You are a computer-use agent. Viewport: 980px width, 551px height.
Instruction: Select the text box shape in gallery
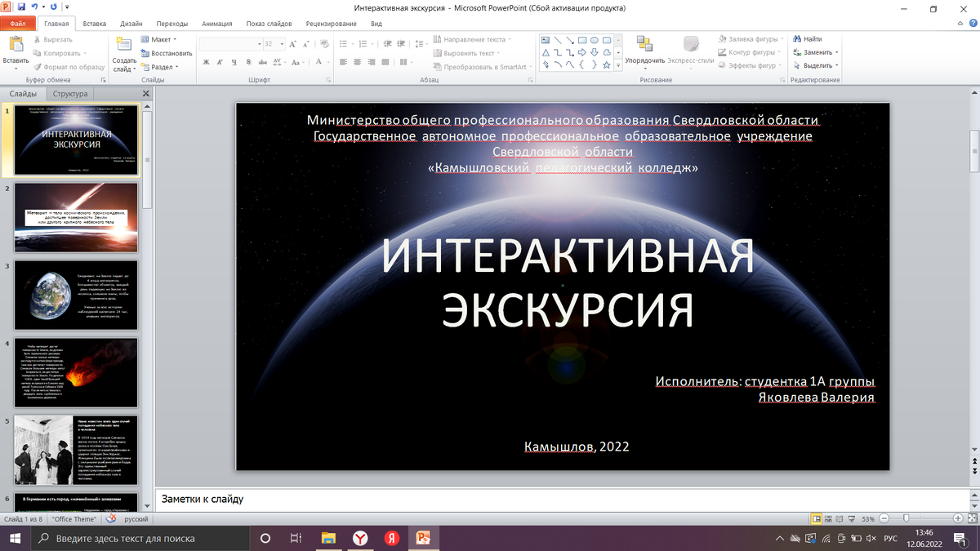tap(546, 40)
